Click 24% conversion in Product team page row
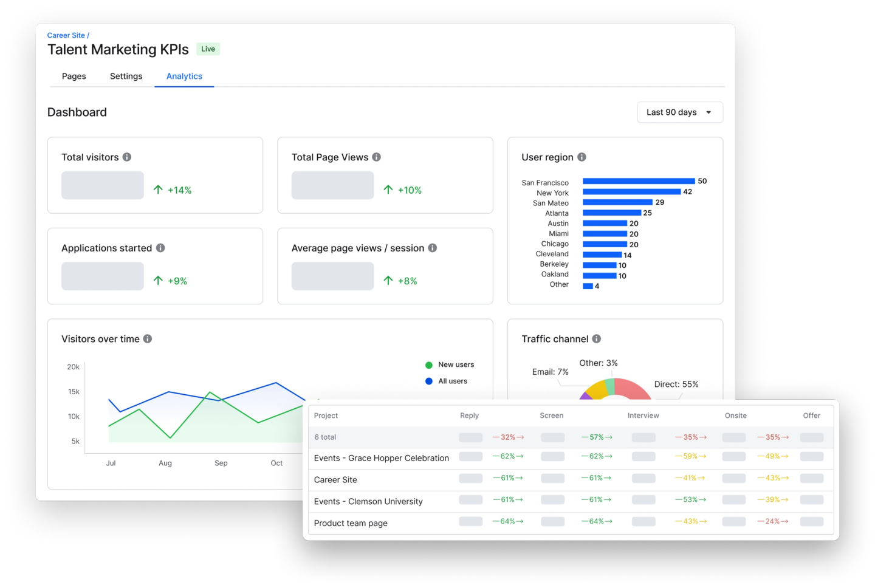Screen dimensions: 875x588 click(x=773, y=521)
